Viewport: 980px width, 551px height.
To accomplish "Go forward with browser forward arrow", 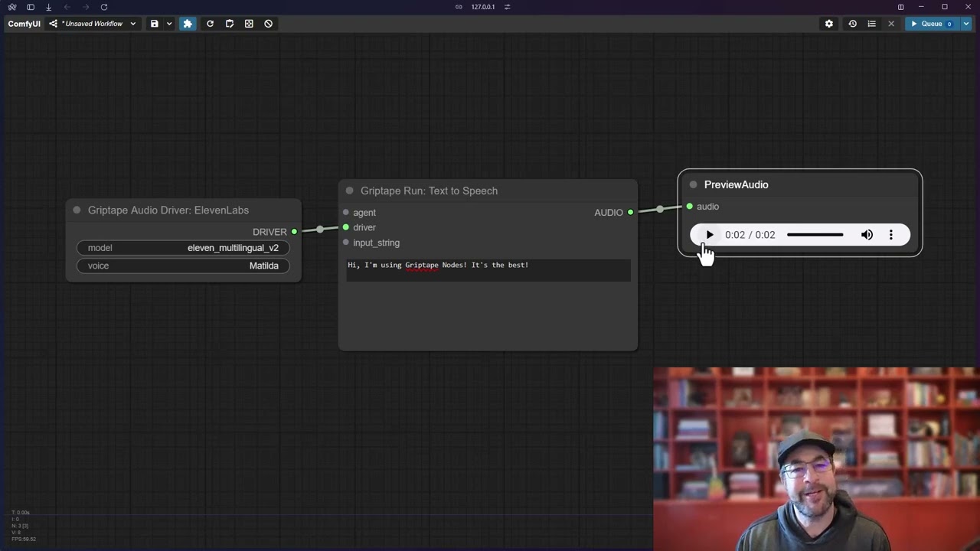I will coord(86,7).
